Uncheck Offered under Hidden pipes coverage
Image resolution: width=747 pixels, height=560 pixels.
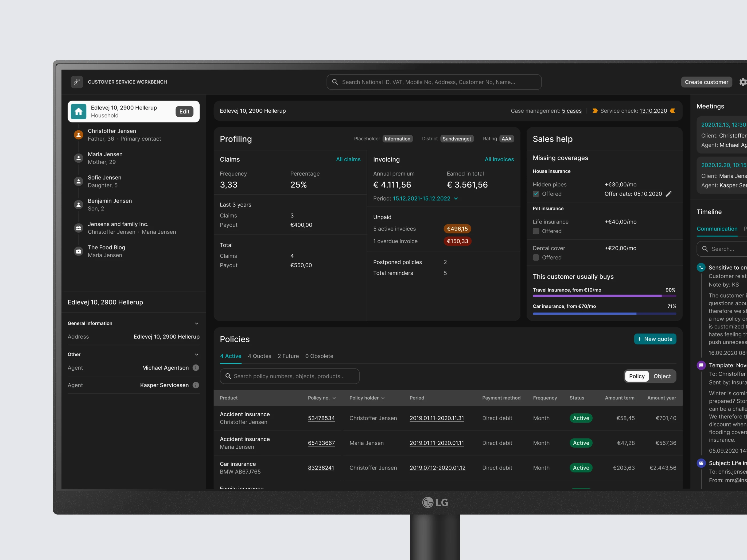(x=536, y=194)
